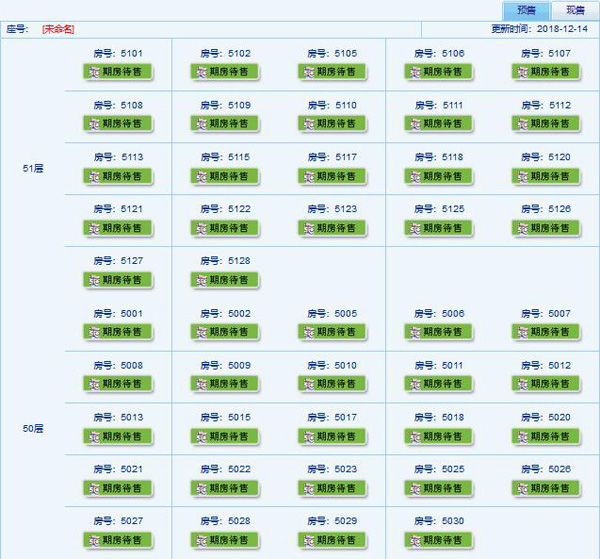Select the 期房待售 button for room 5013
Image resolution: width=600 pixels, height=559 pixels.
coord(117,436)
